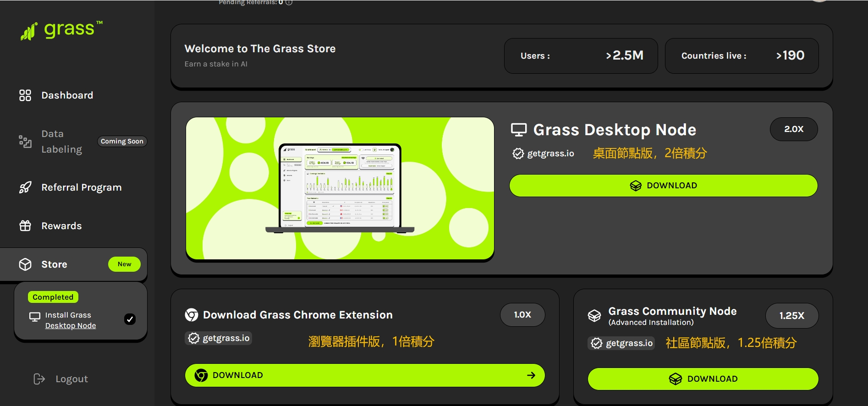Open the Dashboard menu item

67,95
